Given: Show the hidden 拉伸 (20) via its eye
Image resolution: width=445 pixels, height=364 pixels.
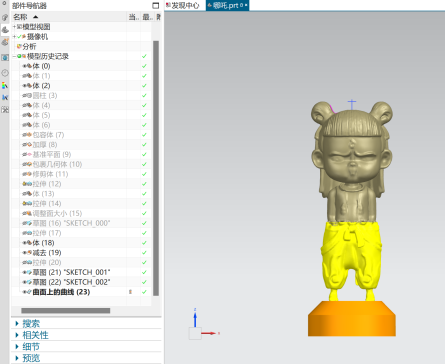Looking at the screenshot, I should (x=24, y=263).
